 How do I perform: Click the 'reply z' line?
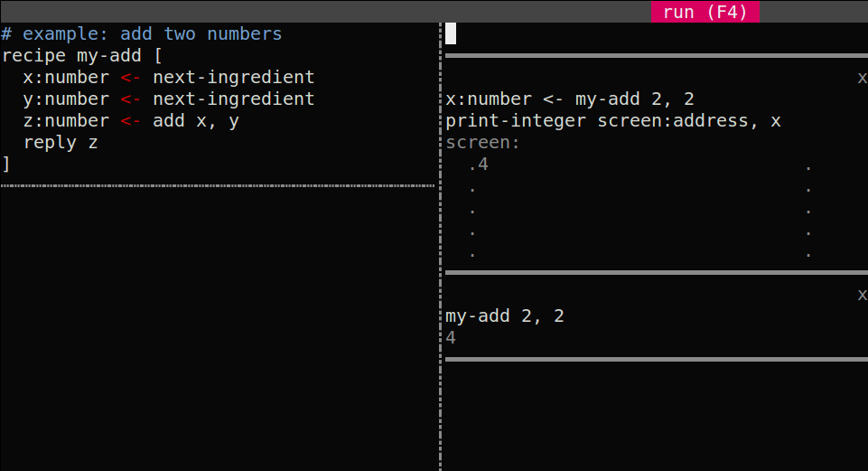click(61, 143)
